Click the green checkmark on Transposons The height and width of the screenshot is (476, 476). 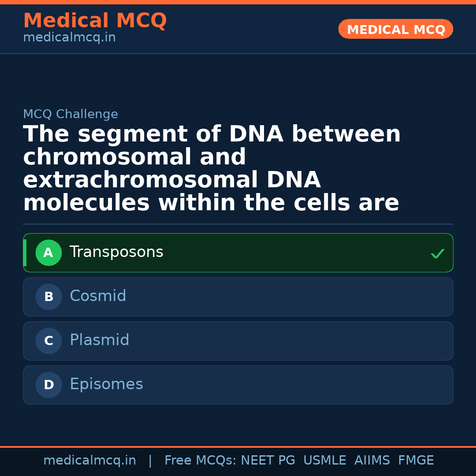point(437,254)
